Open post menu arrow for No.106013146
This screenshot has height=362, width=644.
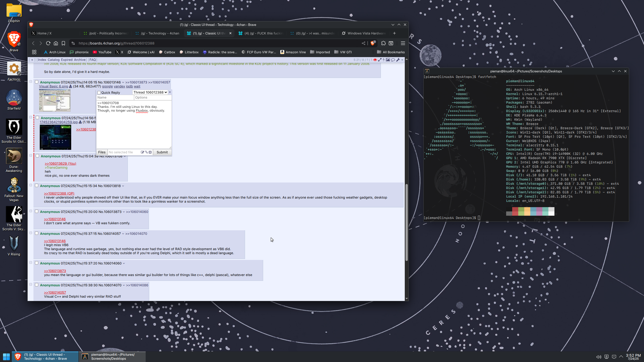(x=123, y=82)
